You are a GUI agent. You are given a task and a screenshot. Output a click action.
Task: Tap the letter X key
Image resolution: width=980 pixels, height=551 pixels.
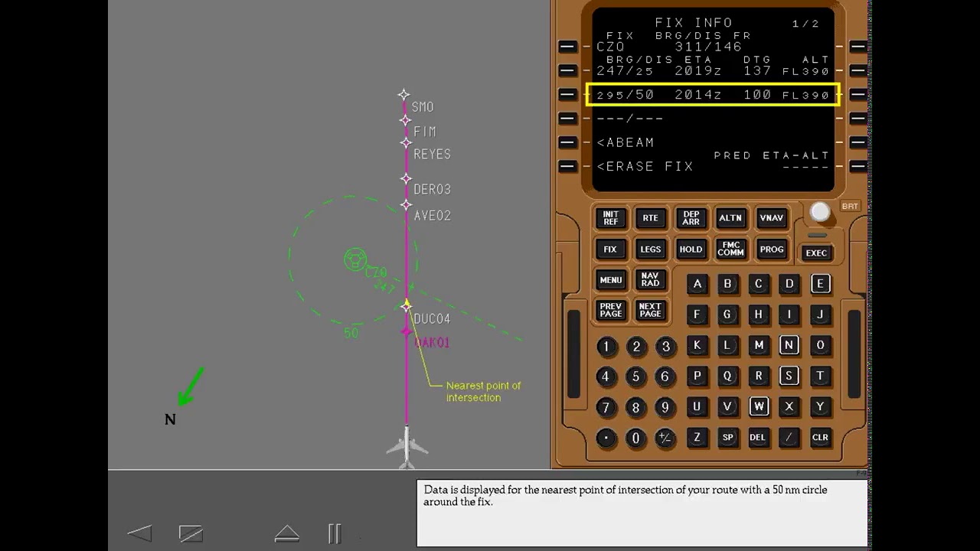pyautogui.click(x=789, y=406)
